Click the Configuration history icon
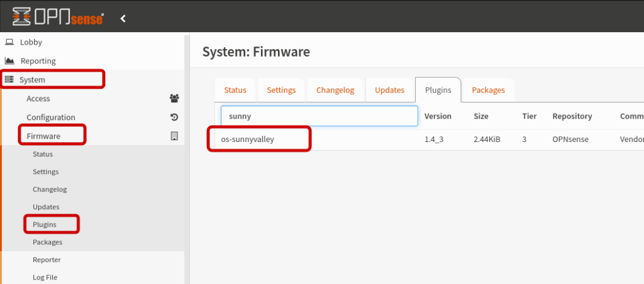 coord(174,117)
